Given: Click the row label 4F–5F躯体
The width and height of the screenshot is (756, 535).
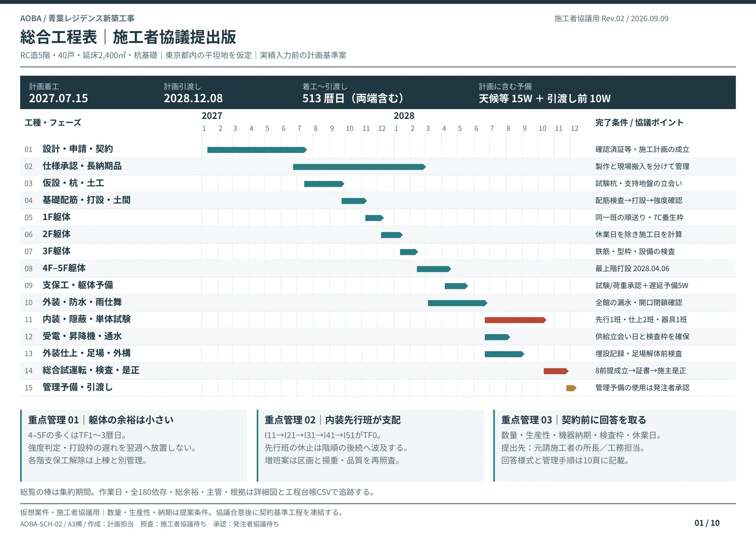Looking at the screenshot, I should (64, 268).
